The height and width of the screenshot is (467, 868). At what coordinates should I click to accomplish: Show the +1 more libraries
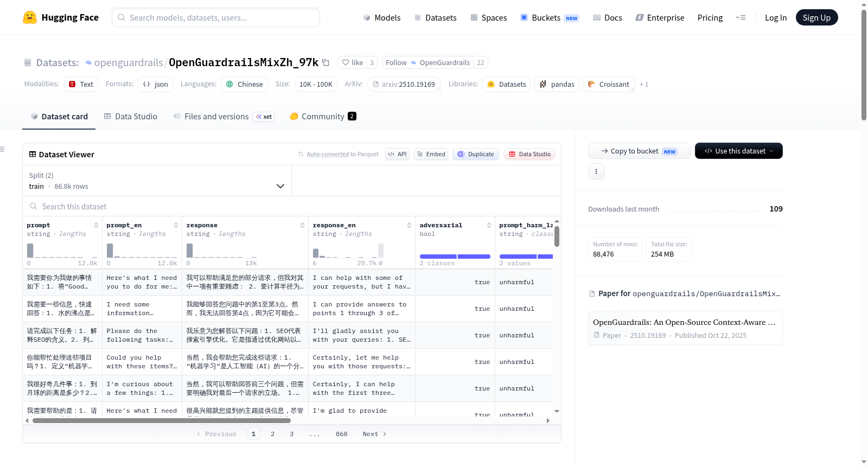tap(644, 84)
